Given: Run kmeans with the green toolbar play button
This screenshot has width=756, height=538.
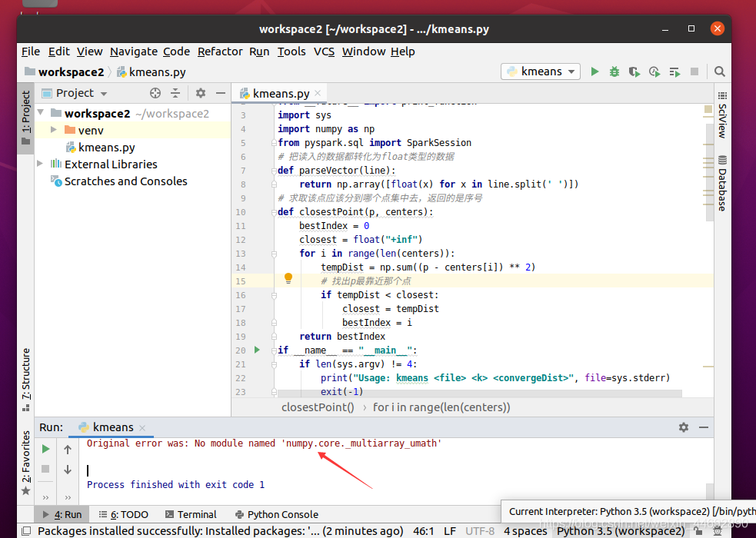Looking at the screenshot, I should click(x=594, y=71).
